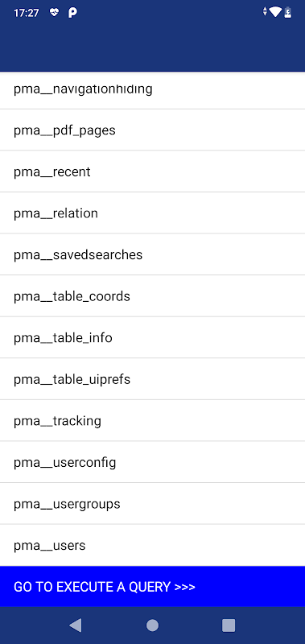
Task: Tap the recent apps square icon
Action: click(229, 625)
